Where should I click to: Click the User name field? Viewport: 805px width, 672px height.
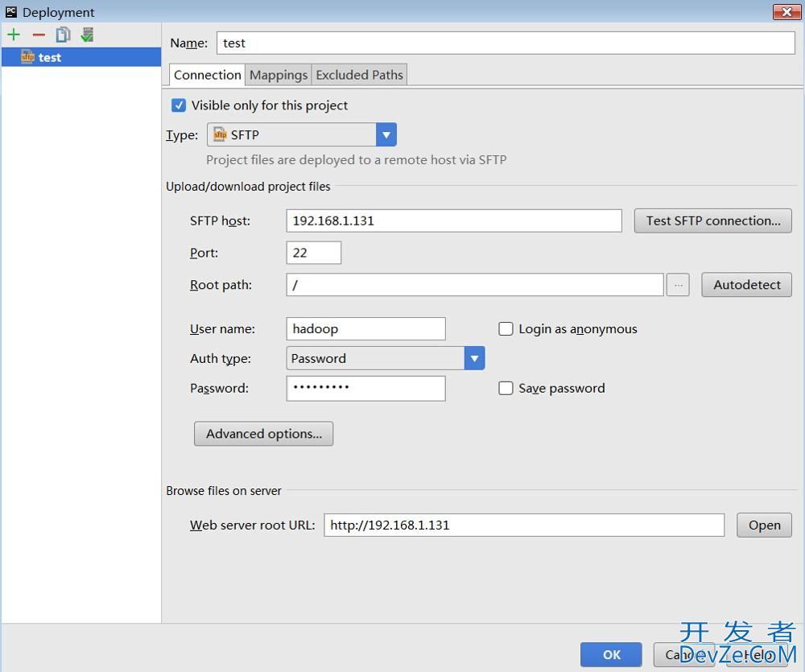[x=366, y=328]
